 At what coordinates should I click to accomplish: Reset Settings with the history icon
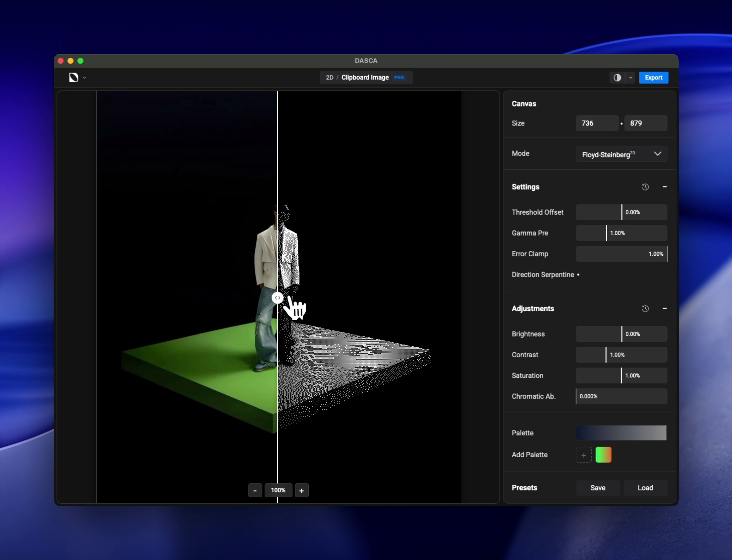(645, 187)
